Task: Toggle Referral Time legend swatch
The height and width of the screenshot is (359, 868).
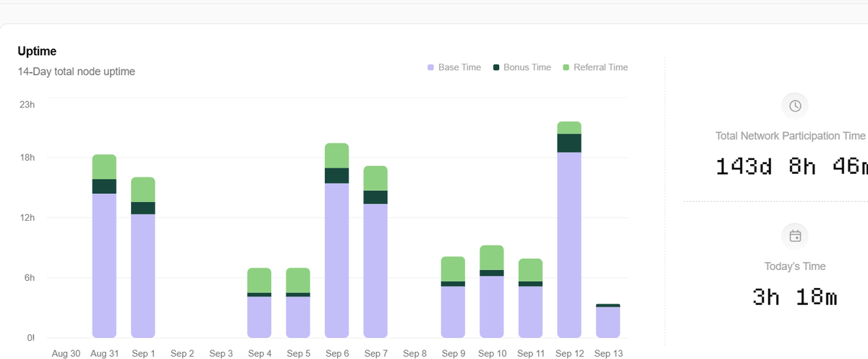Action: point(566,67)
